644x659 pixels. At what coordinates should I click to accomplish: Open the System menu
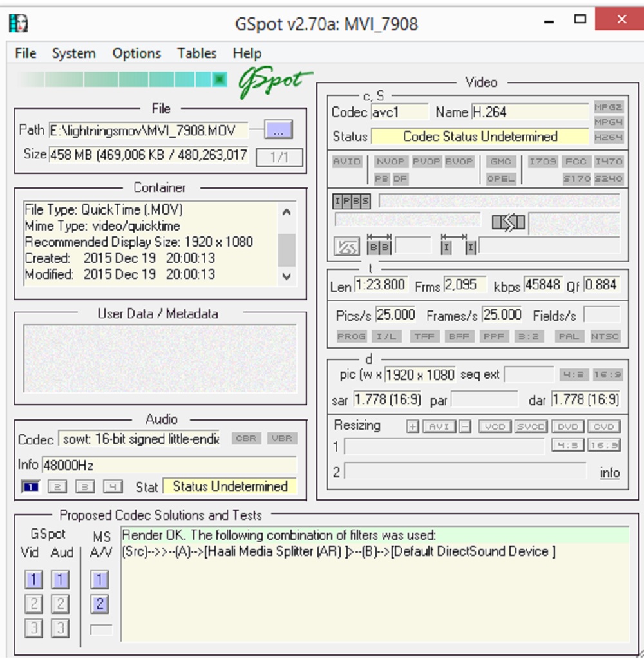pyautogui.click(x=73, y=53)
